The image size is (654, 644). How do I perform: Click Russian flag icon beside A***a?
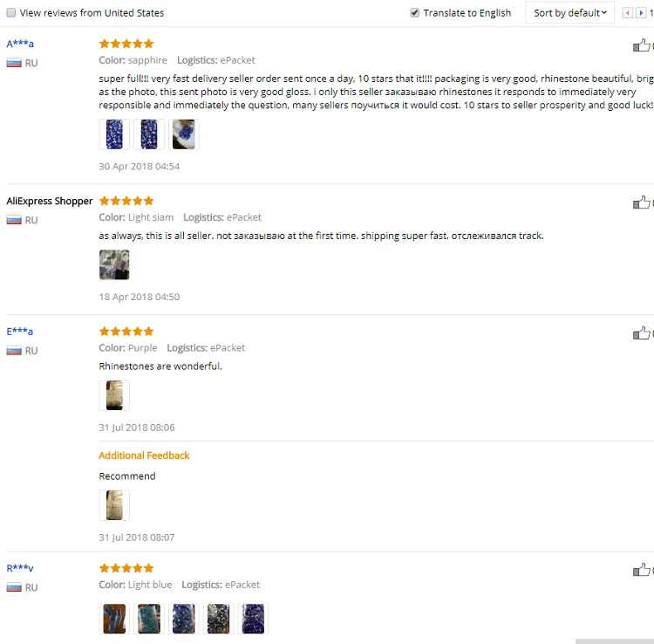[14, 63]
